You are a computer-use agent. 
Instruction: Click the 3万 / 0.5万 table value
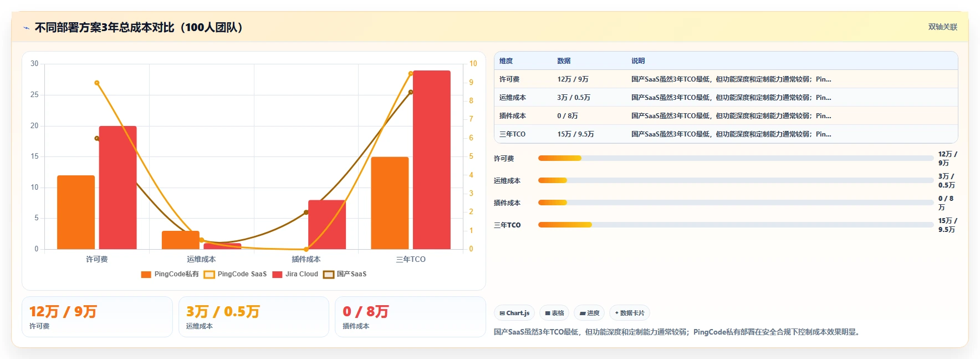click(574, 98)
